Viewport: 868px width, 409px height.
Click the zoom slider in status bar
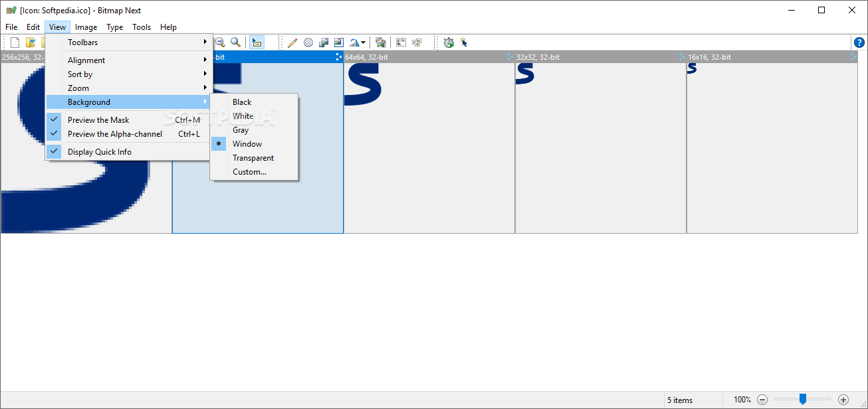point(803,399)
